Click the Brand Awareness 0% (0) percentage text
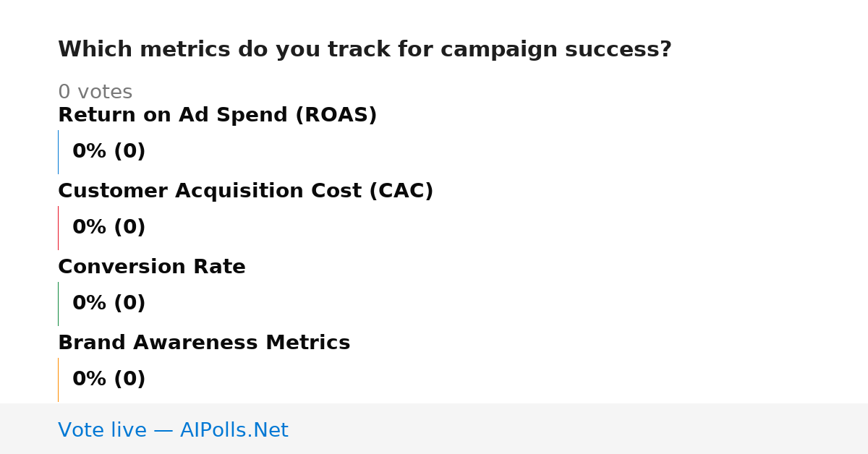The height and width of the screenshot is (454, 868). coord(109,379)
